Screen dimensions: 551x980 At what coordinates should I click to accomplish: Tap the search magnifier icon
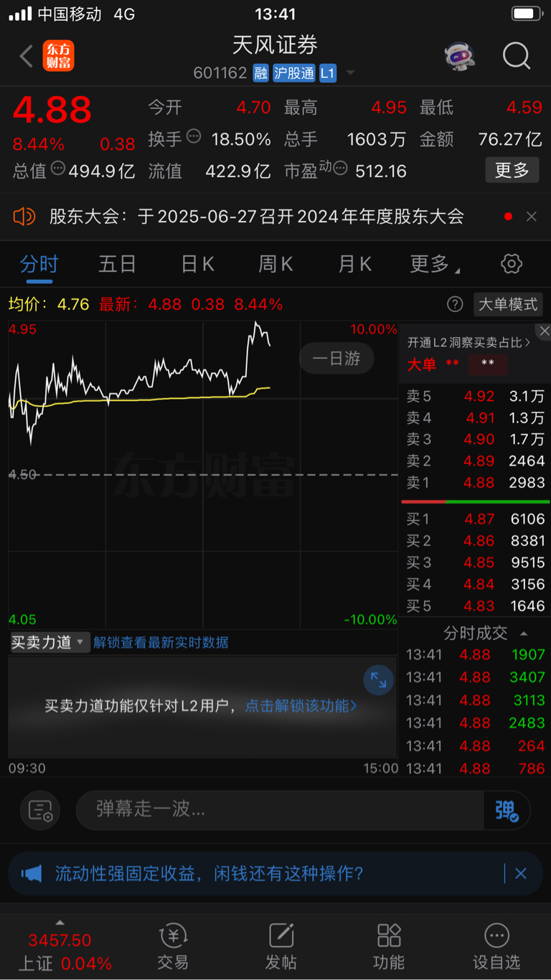pos(517,56)
